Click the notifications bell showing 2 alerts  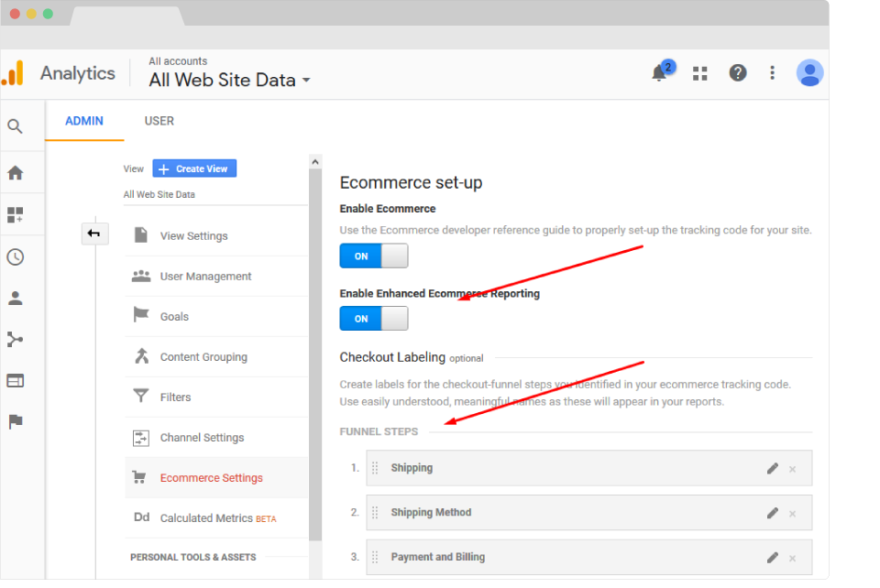coord(661,72)
